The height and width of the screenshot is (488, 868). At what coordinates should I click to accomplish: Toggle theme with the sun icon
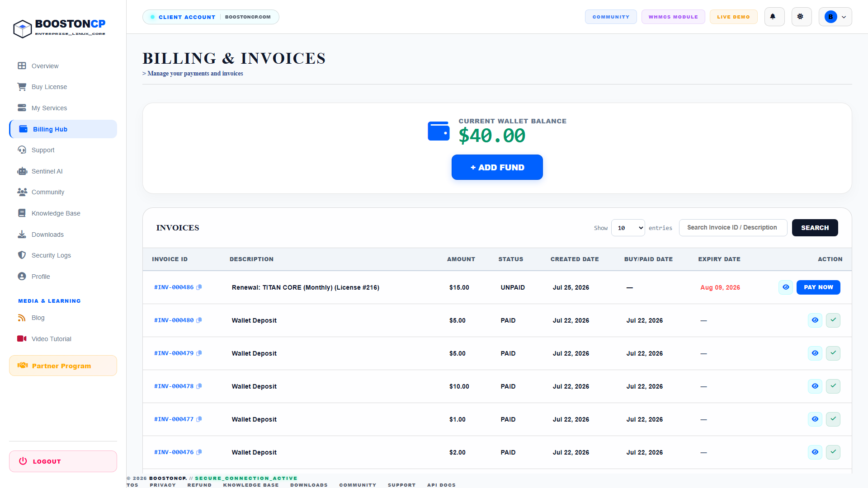801,17
